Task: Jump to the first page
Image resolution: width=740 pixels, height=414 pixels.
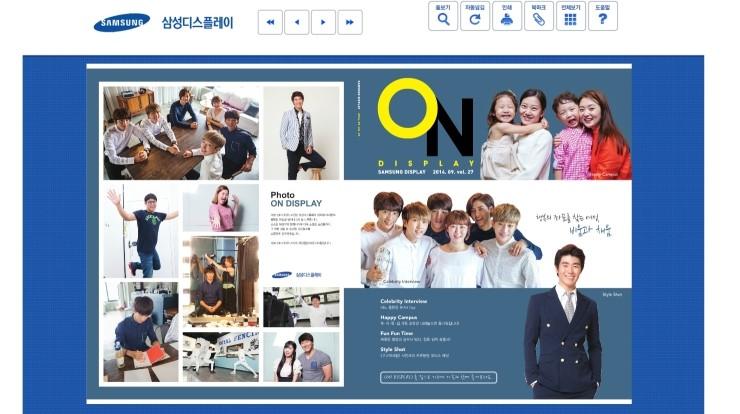Action: click(270, 22)
